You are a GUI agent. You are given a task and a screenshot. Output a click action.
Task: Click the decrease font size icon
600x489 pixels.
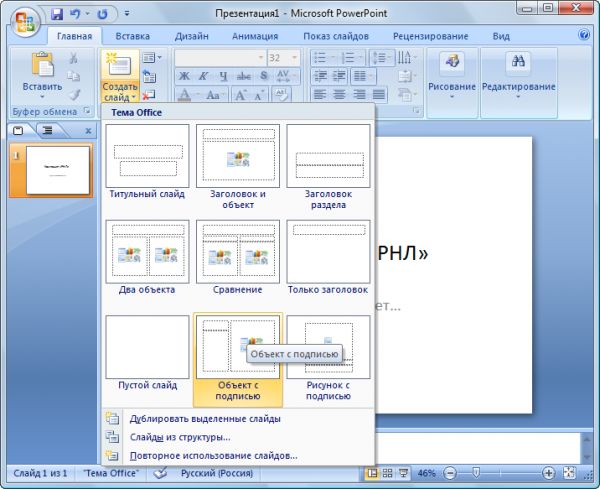tap(259, 95)
